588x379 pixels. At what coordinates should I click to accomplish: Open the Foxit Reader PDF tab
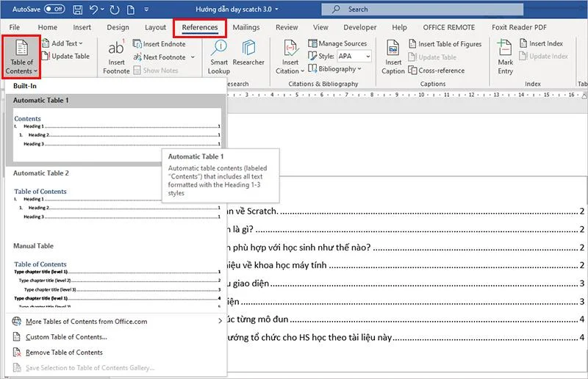(x=519, y=27)
